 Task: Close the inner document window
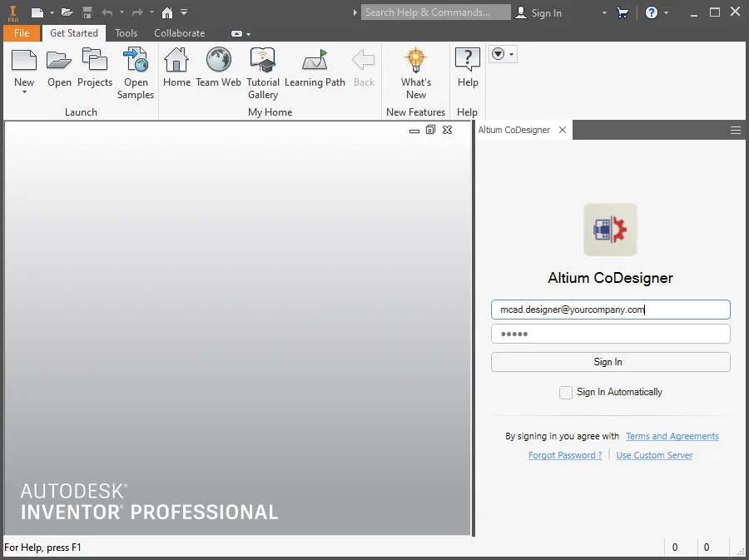447,130
